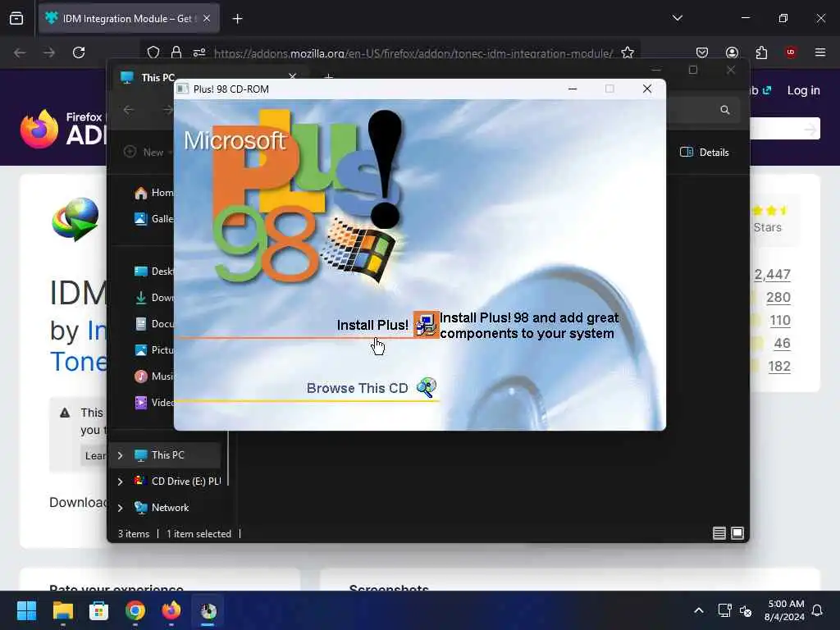
Task: Click New button in File Explorer toolbar
Action: (x=148, y=152)
